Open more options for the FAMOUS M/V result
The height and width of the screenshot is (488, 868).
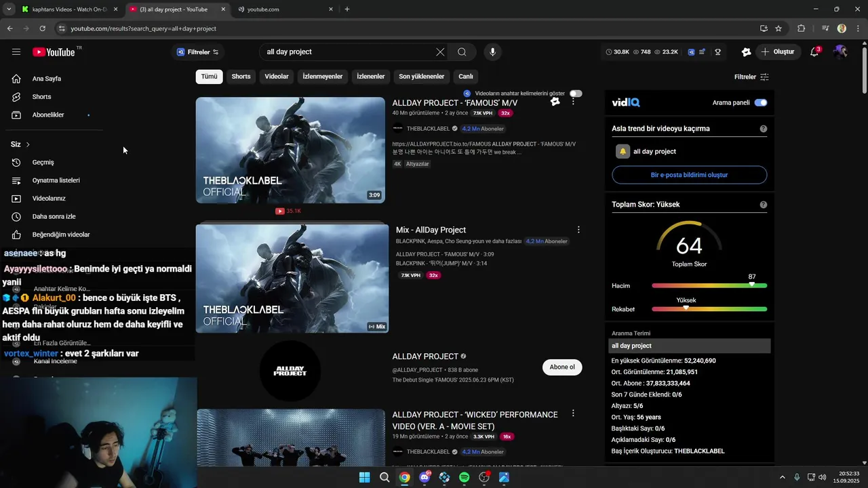(573, 101)
